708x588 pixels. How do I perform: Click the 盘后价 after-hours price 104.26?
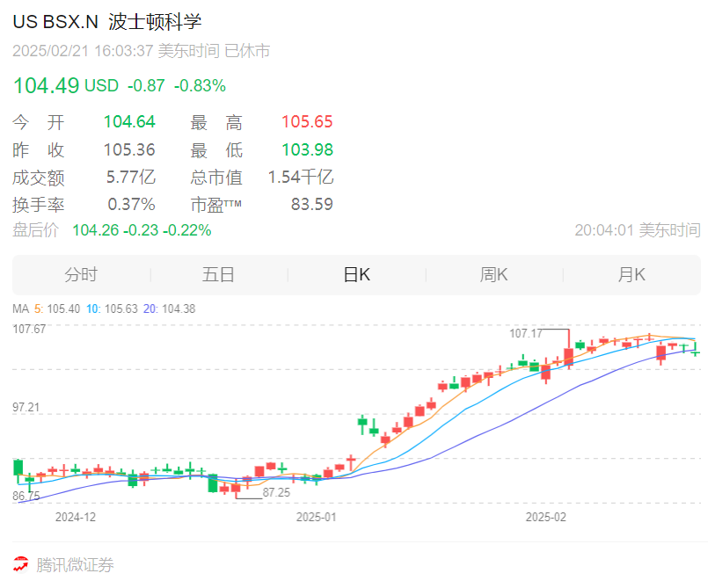coord(96,230)
